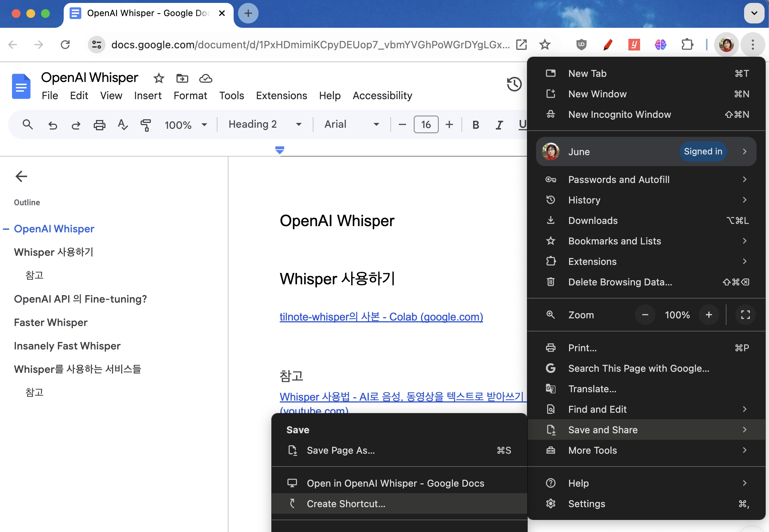Click the undo arrow icon
Image resolution: width=769 pixels, height=532 pixels.
[x=53, y=125]
